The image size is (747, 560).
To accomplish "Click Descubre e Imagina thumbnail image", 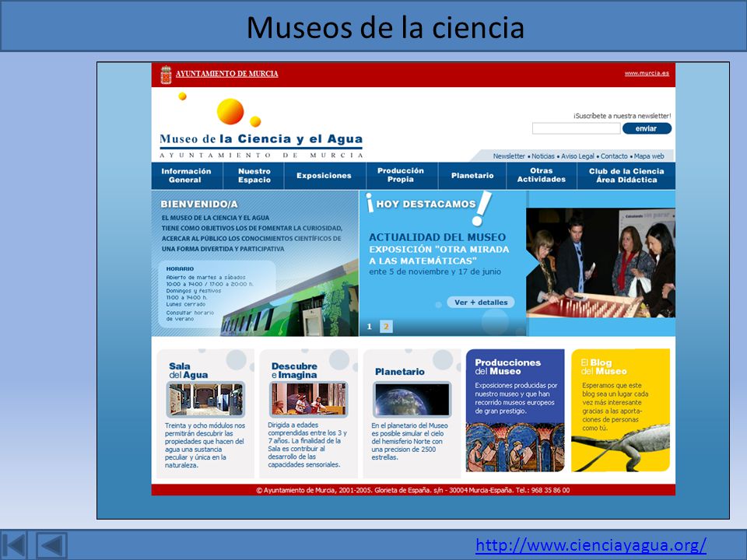I will tap(309, 400).
